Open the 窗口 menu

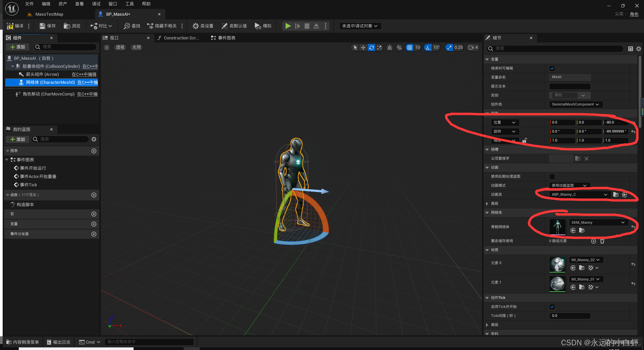pyautogui.click(x=113, y=4)
